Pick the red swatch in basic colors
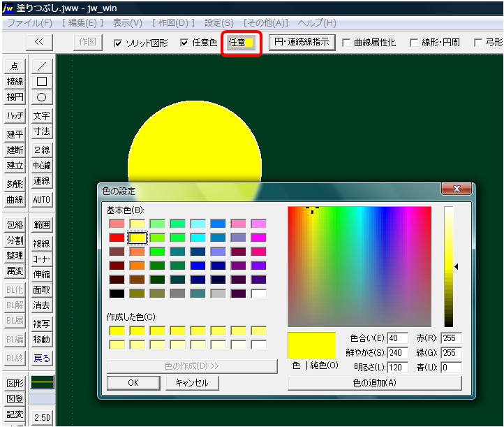This screenshot has width=504, height=427. coord(117,238)
